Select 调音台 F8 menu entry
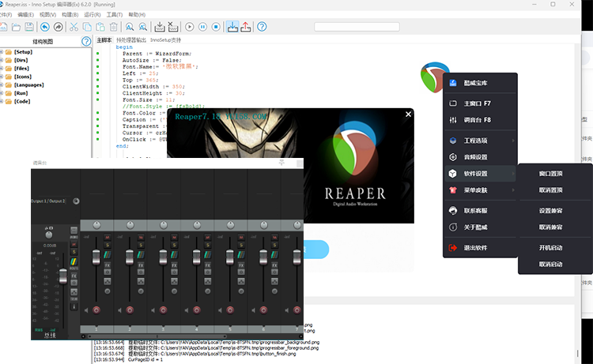This screenshot has width=593, height=364. [x=480, y=120]
